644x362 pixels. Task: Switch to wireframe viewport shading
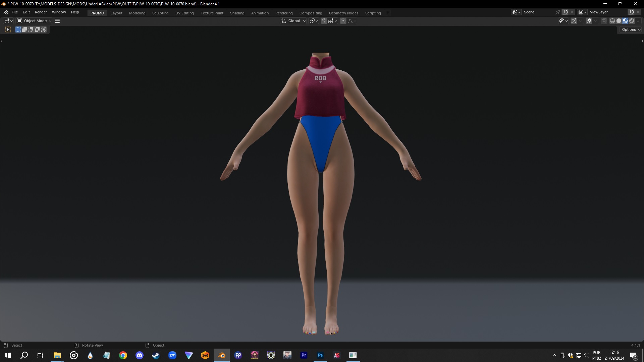(x=612, y=21)
